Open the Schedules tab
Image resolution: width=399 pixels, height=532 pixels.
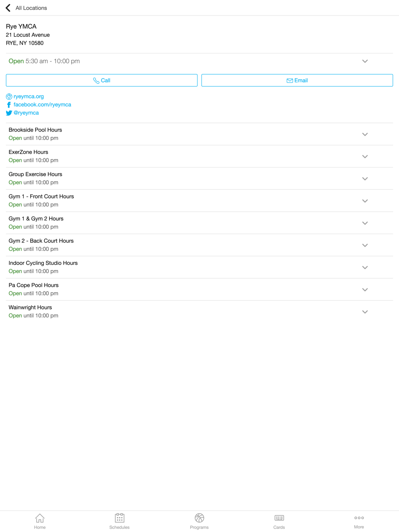click(x=119, y=521)
